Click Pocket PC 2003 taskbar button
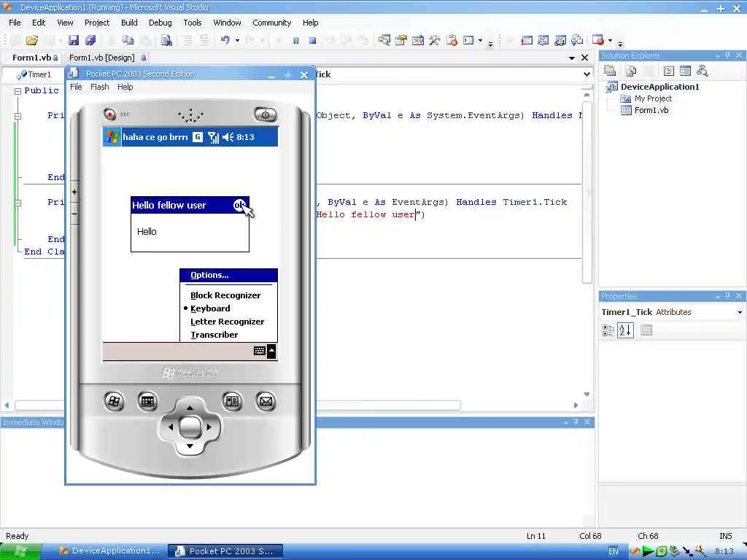747x560 pixels. (225, 551)
